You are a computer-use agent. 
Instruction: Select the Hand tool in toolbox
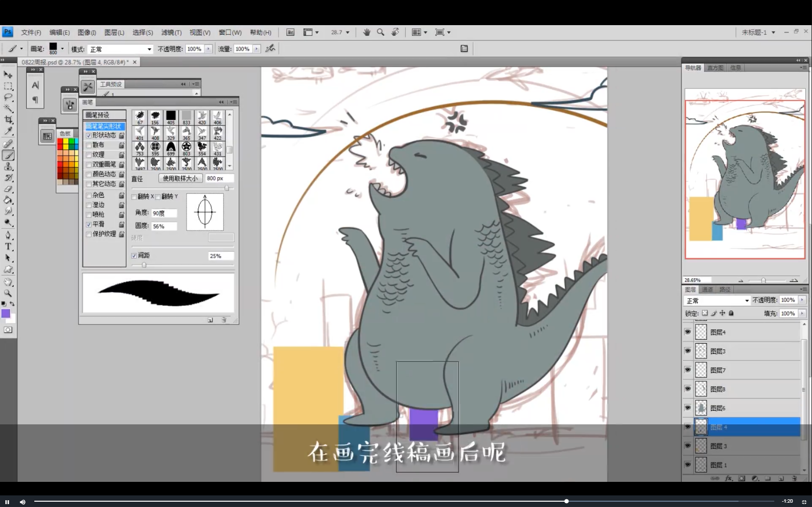[x=8, y=282]
